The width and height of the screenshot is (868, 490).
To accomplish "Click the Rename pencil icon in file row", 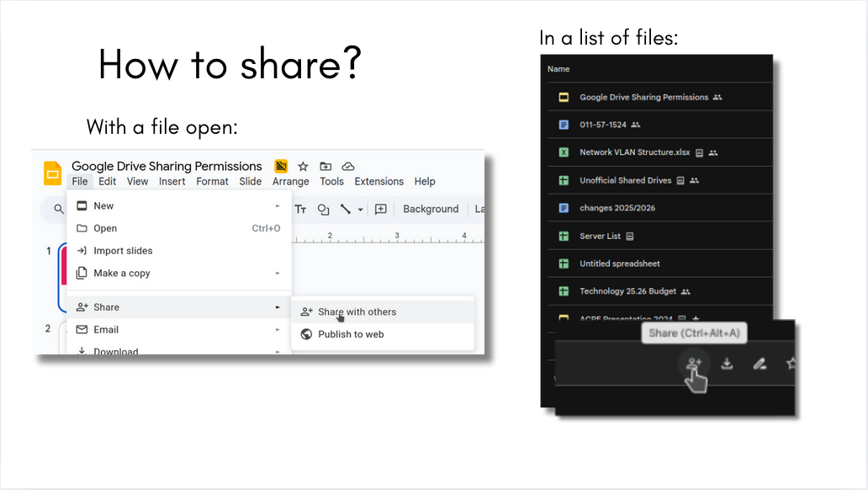I will coord(759,364).
